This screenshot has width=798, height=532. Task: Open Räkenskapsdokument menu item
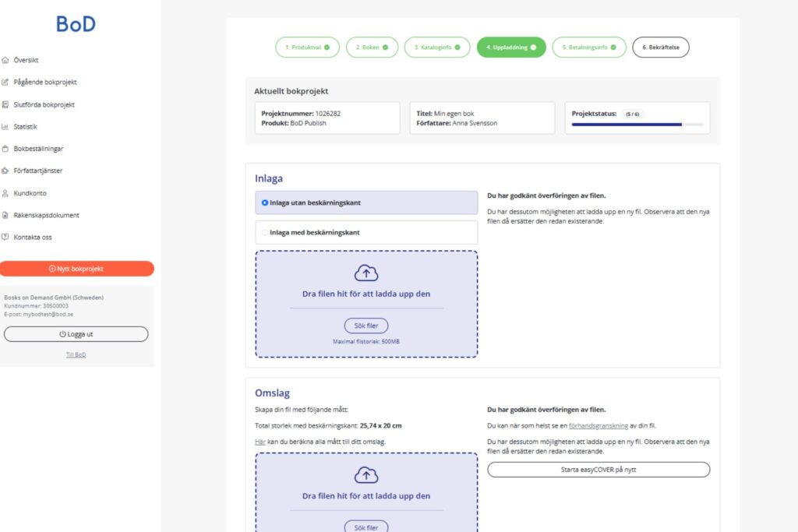46,215
